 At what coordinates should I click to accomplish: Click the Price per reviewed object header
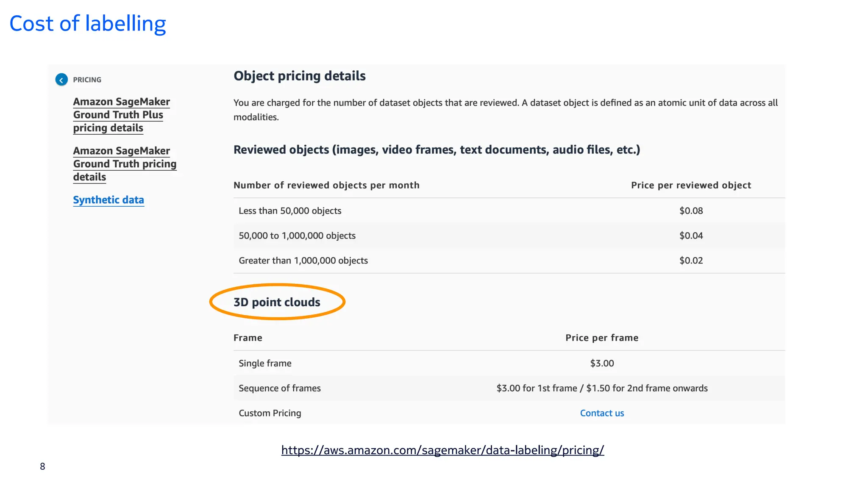pos(691,185)
